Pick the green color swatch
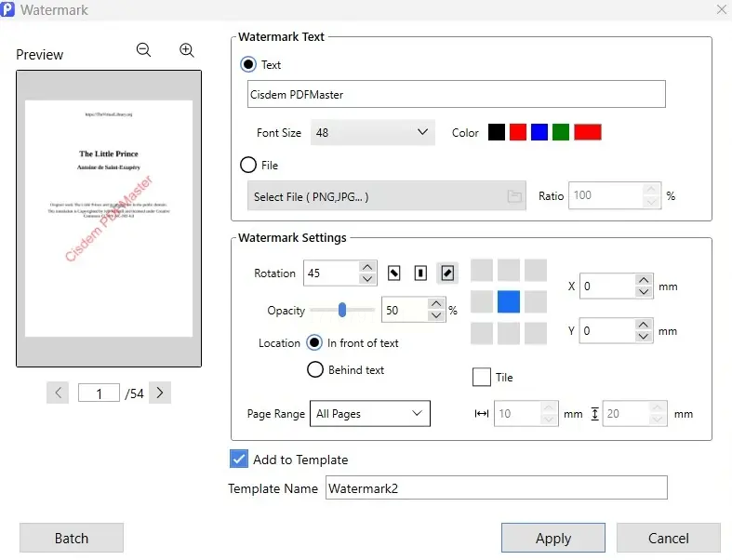732x560 pixels. [x=561, y=132]
